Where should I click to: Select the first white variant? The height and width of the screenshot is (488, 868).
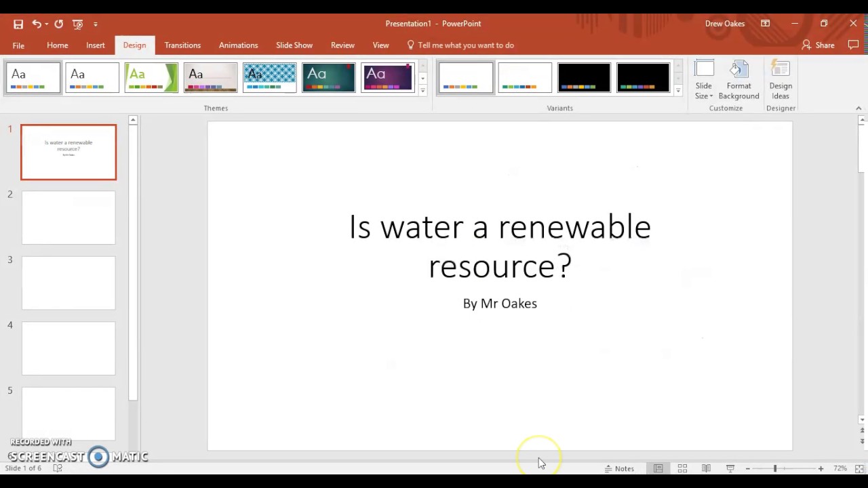click(x=465, y=78)
